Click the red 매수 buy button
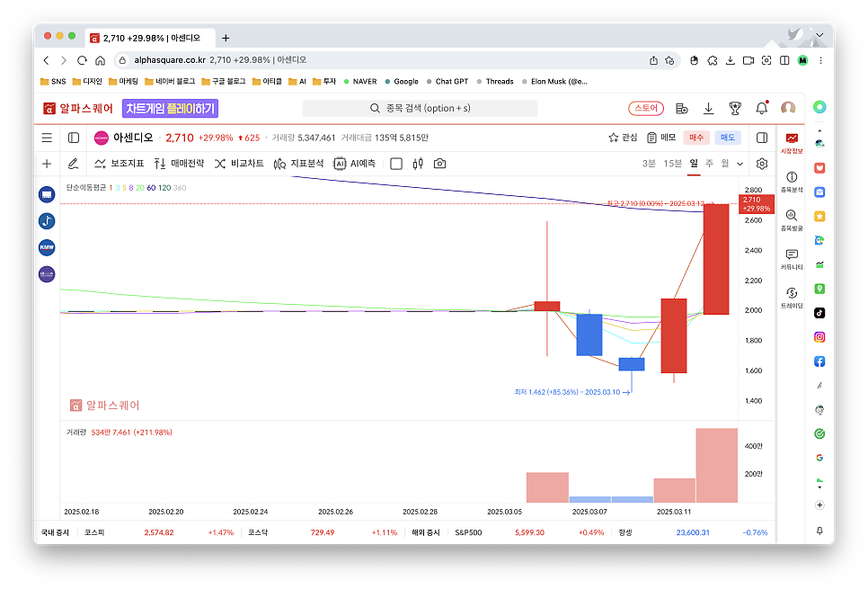 pos(695,138)
